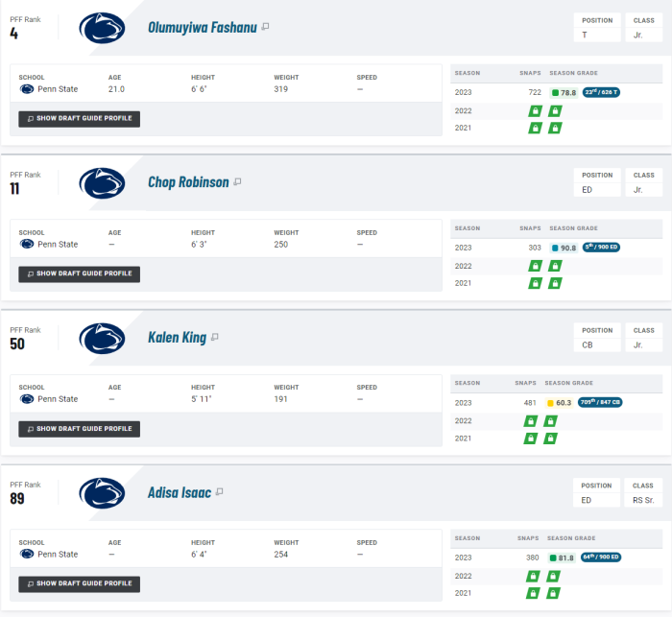
Task: Click small Penn State school icon in Isaac details
Action: click(x=27, y=554)
